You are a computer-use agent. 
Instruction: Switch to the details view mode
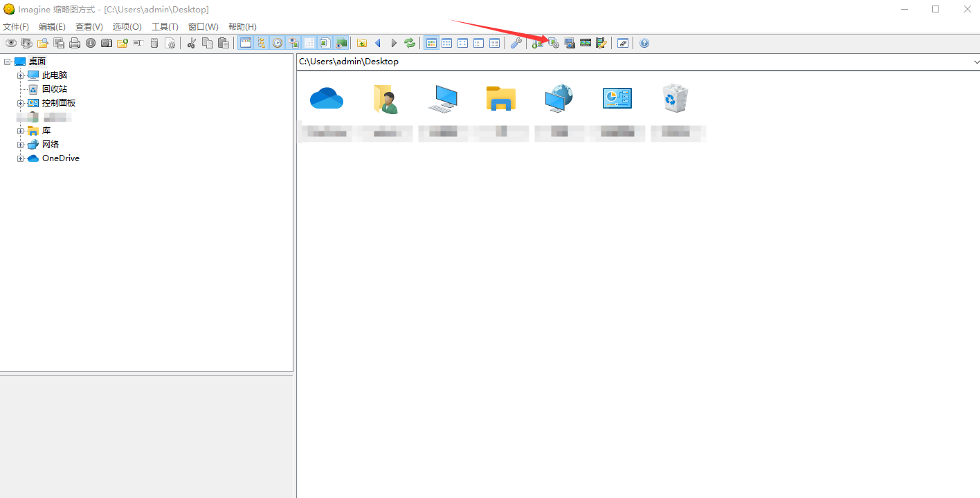click(x=494, y=43)
